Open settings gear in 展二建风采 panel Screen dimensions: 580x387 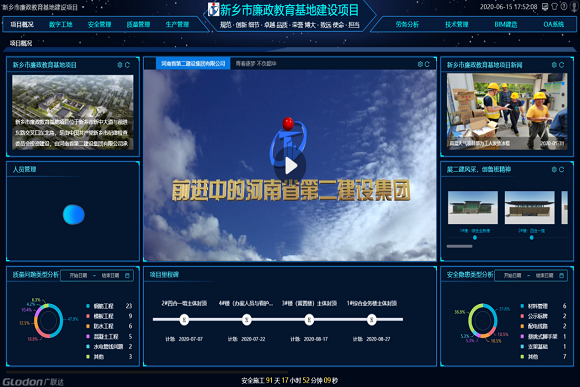click(554, 169)
